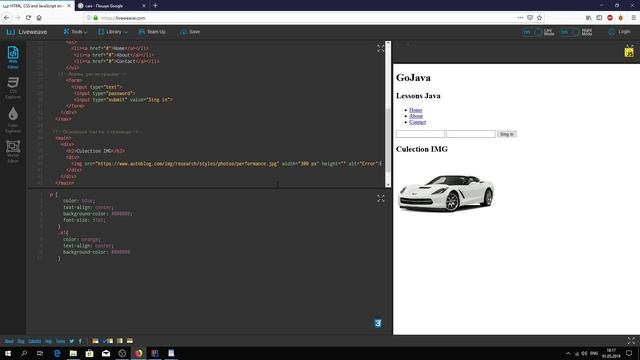Image resolution: width=640 pixels, height=360 pixels.
Task: Open the Twitter link in footer
Action: click(71, 341)
